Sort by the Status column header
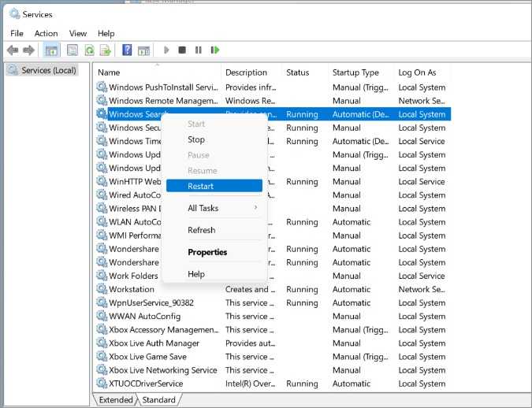Image resolution: width=532 pixels, height=408 pixels. point(306,72)
